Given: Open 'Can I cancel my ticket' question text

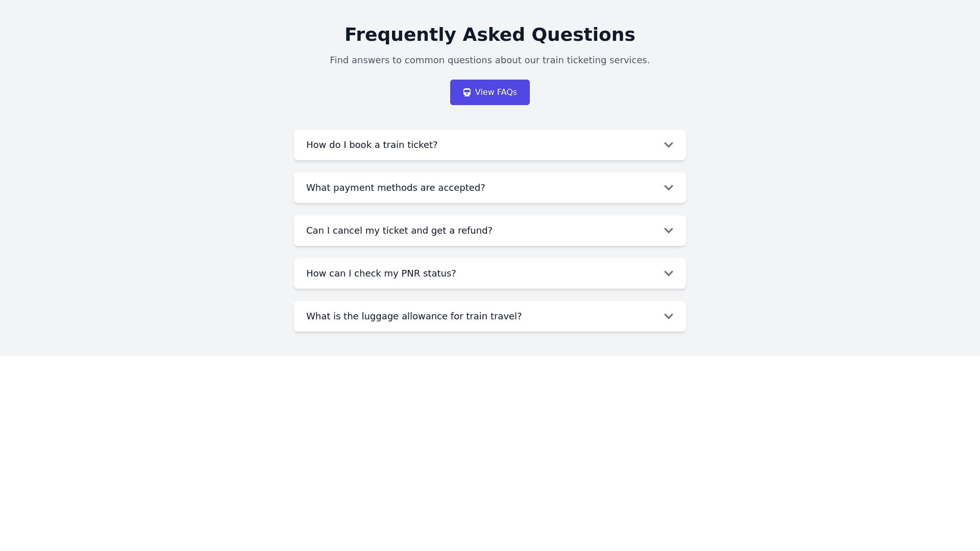Looking at the screenshot, I should 399,231.
